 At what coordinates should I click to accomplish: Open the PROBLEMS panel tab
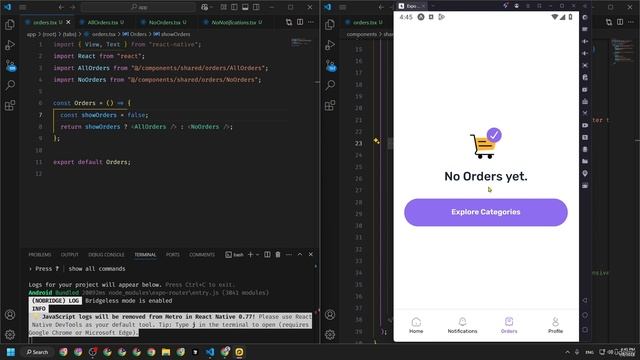point(40,255)
